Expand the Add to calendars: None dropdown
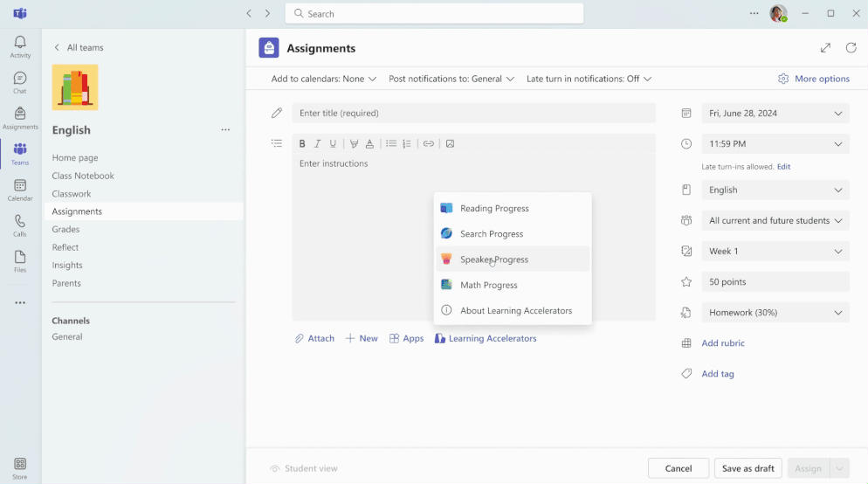The height and width of the screenshot is (484, 868). pos(324,79)
